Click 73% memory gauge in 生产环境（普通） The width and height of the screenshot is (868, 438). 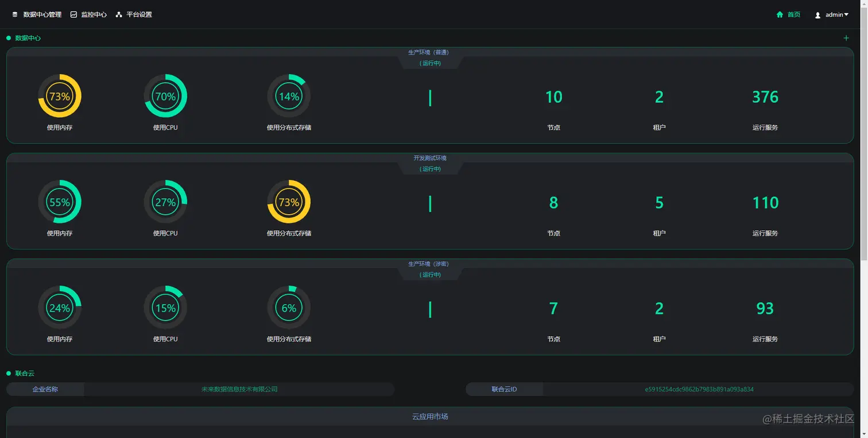pos(60,96)
